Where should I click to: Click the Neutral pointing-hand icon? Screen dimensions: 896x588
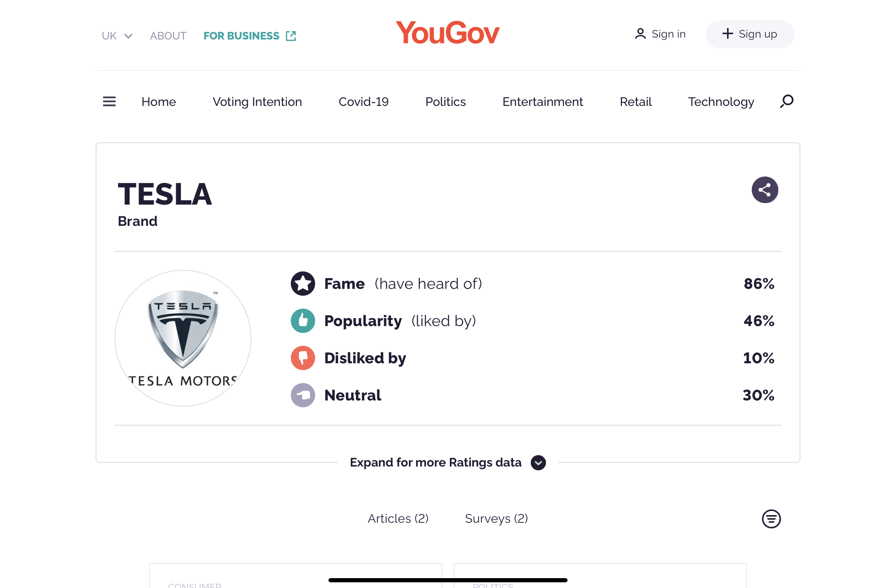pos(303,395)
